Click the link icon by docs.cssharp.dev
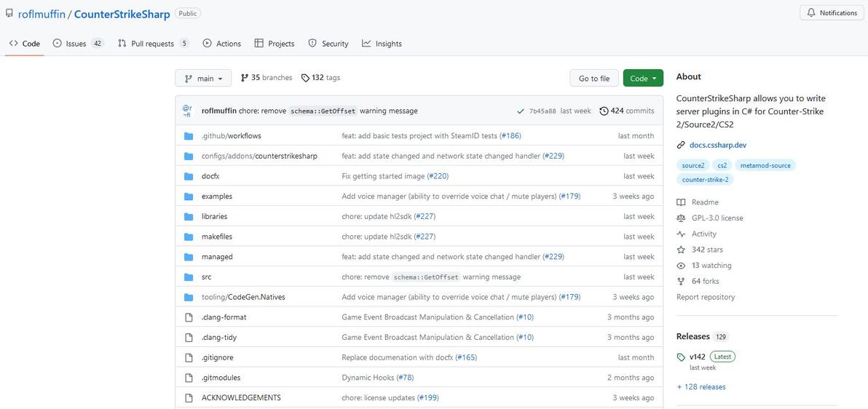This screenshot has height=409, width=868. [681, 145]
